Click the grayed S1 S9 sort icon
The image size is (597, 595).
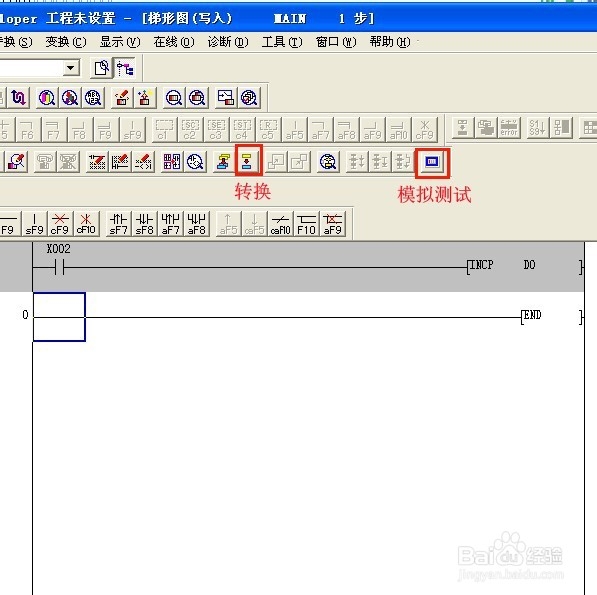point(538,128)
